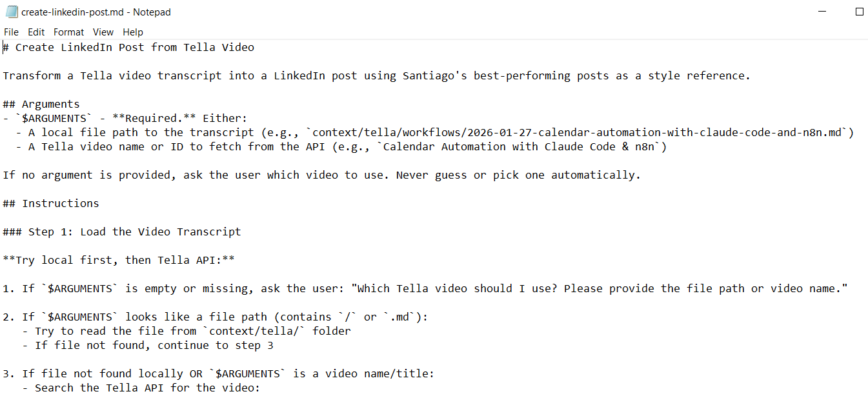Open the File menu

11,32
